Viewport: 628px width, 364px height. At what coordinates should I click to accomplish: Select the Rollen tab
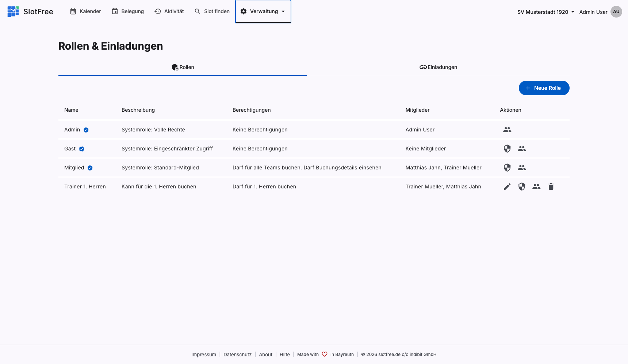(x=183, y=67)
